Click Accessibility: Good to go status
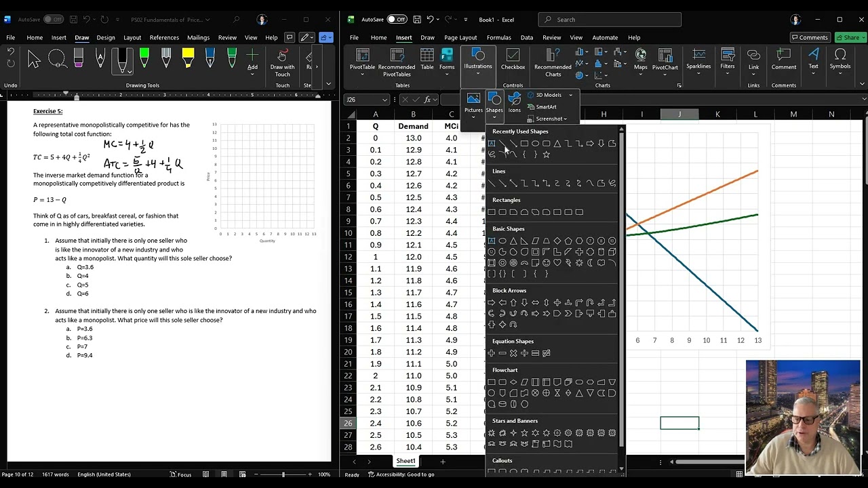The height and width of the screenshot is (488, 868). point(401,474)
